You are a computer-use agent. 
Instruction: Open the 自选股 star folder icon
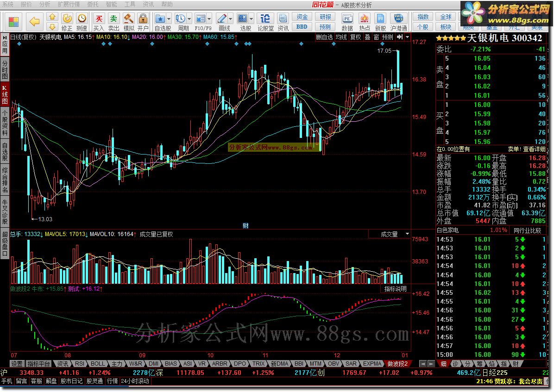coord(160,18)
